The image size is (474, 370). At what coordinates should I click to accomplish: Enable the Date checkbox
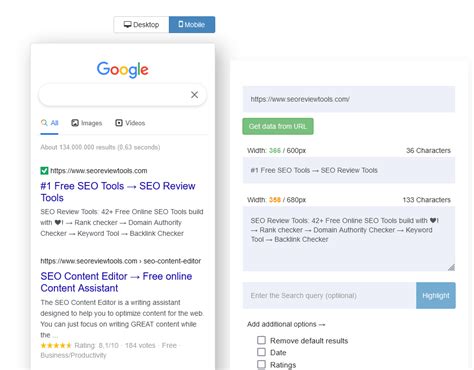pyautogui.click(x=261, y=352)
